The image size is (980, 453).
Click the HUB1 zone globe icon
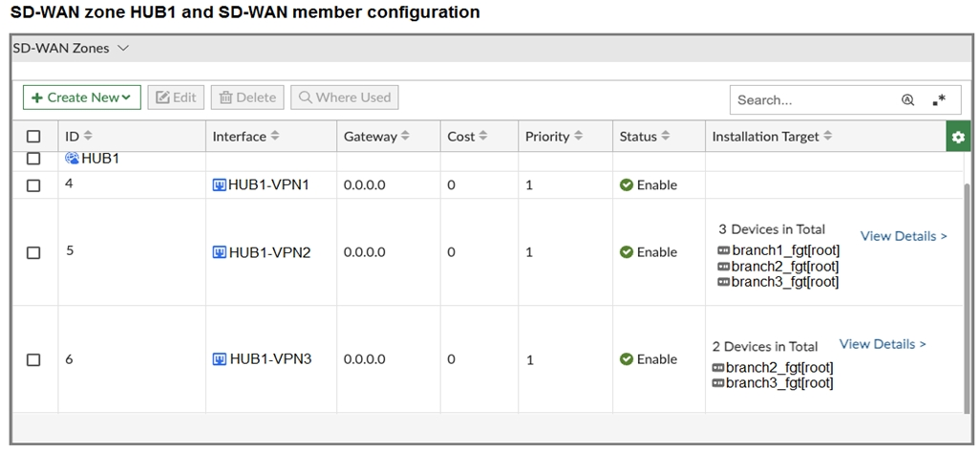pyautogui.click(x=73, y=159)
